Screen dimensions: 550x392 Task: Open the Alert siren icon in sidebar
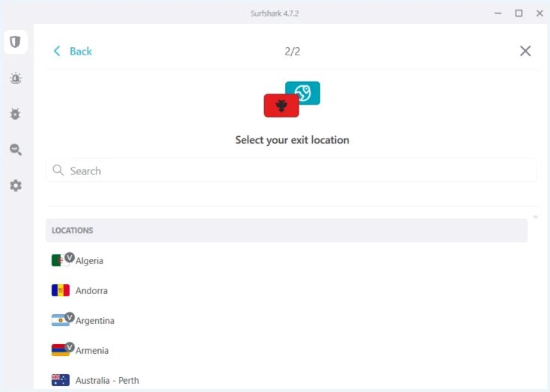pyautogui.click(x=16, y=79)
